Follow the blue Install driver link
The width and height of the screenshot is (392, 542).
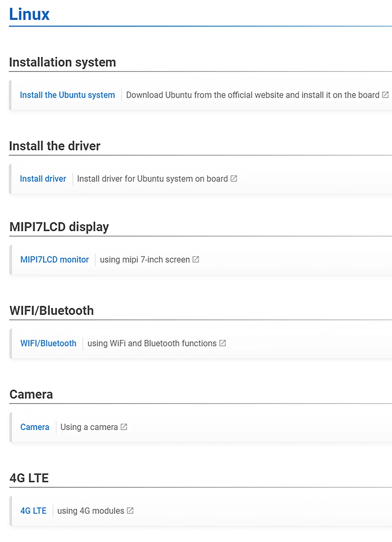point(43,179)
